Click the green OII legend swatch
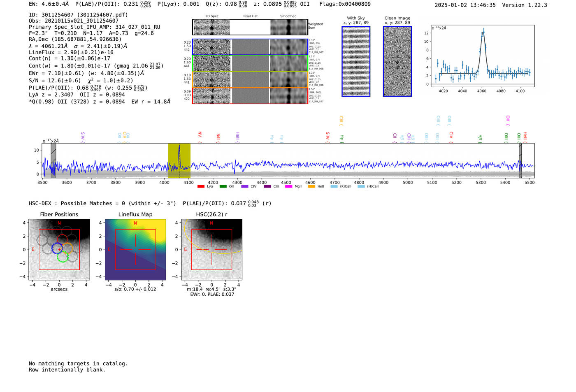This screenshot has height=392, width=576. pos(223,186)
